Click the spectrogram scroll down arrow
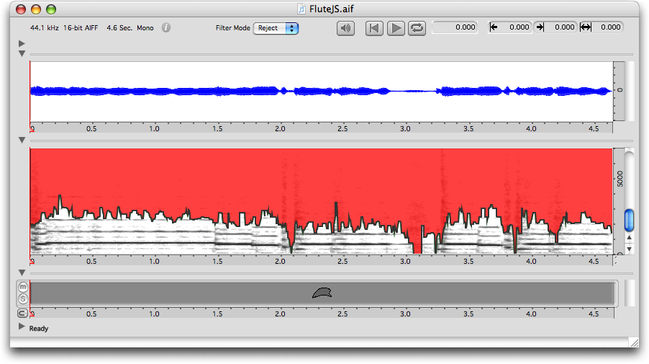Screen dimensions: 649x364 click(629, 249)
